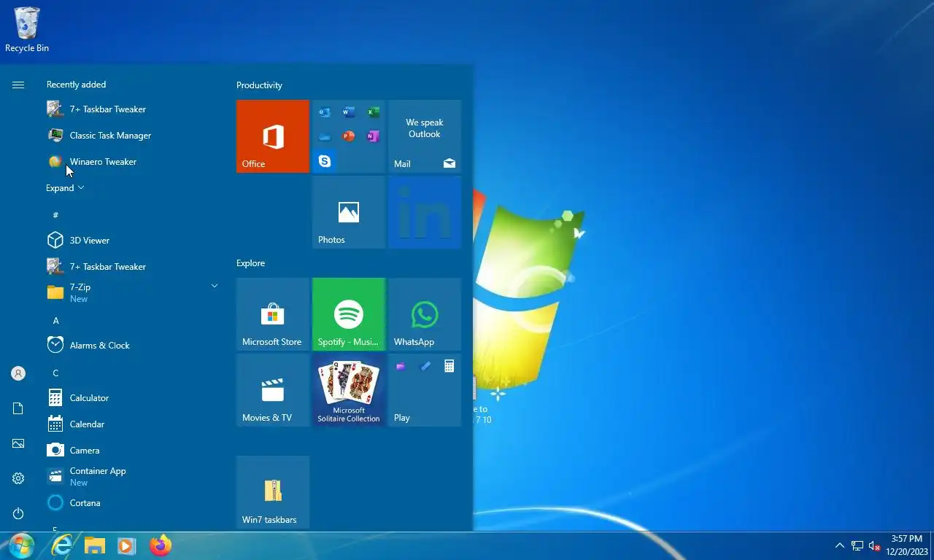The image size is (934, 560).
Task: Launch 3D Viewer from the app list
Action: point(133,241)
